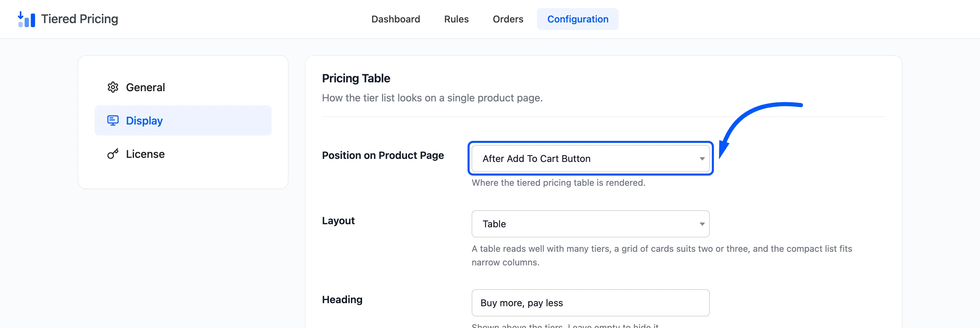Select the Configuration tab
This screenshot has width=980, height=328.
tap(577, 19)
